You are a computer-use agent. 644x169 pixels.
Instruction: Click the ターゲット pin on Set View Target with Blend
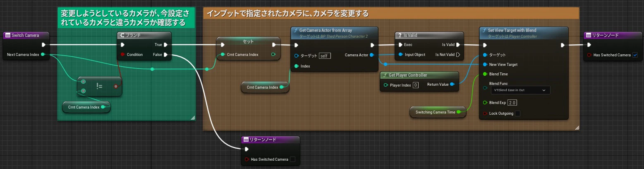485,55
